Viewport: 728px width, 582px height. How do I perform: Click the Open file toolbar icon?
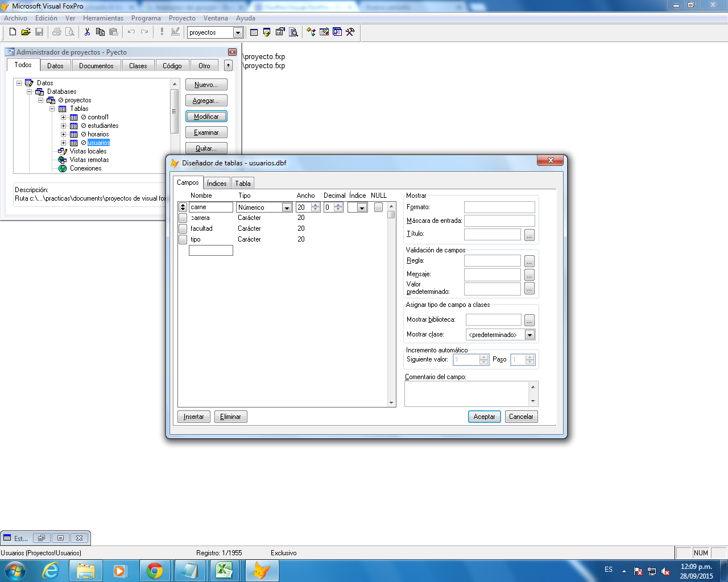point(26,32)
